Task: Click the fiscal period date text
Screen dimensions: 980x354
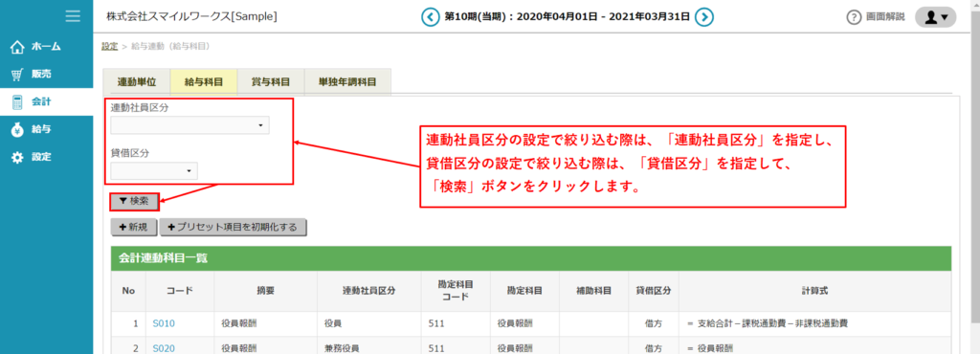Action: (567, 17)
